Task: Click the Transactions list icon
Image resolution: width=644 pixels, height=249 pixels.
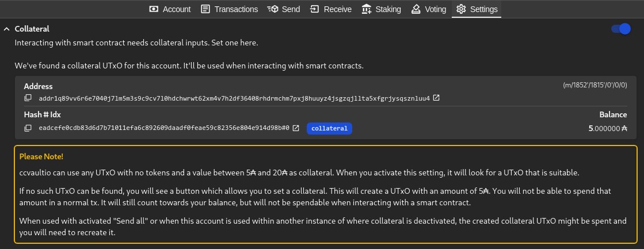Action: click(205, 9)
